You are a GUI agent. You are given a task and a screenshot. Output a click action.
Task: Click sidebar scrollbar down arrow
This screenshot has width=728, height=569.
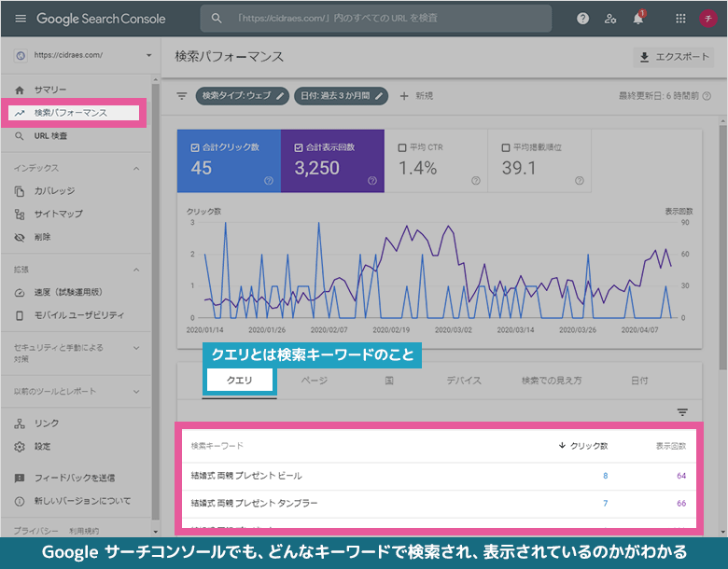156,532
